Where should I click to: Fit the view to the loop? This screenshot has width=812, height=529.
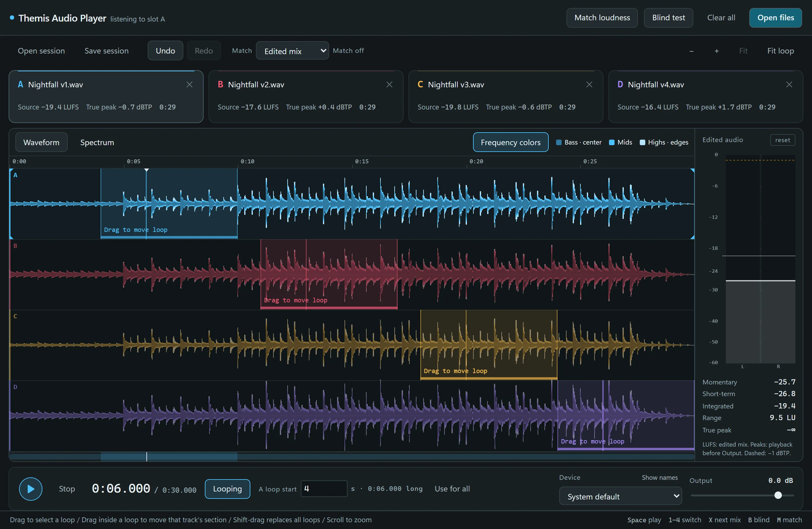tap(780, 51)
